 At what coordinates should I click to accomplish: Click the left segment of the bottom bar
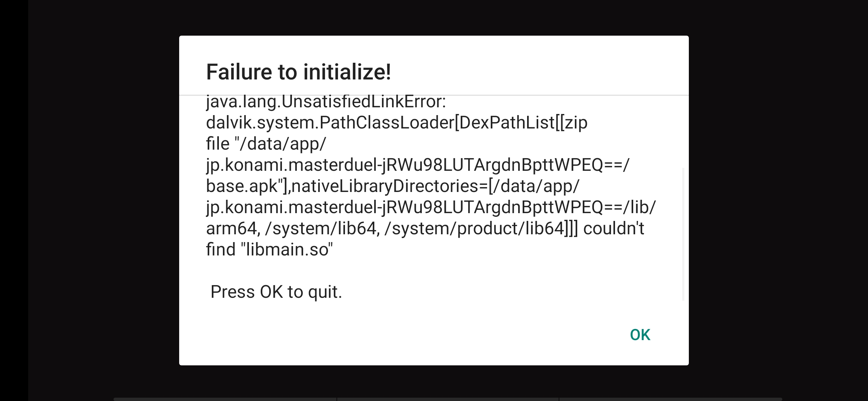pyautogui.click(x=225, y=399)
